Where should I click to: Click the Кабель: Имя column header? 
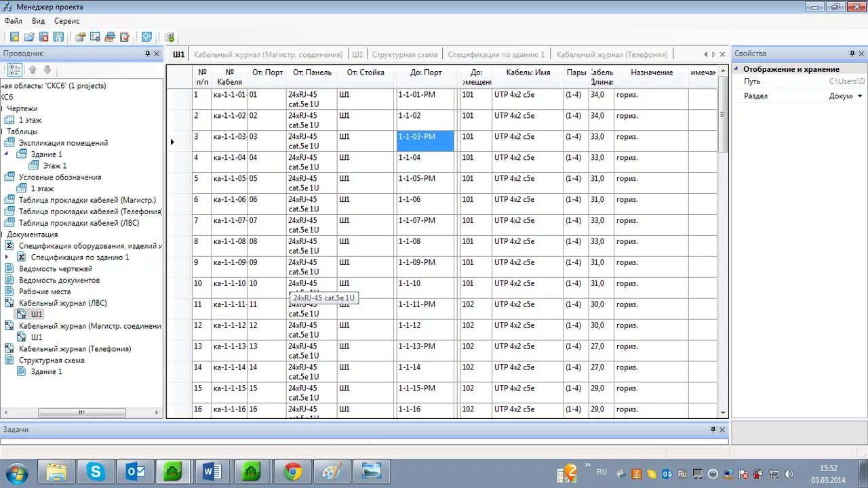528,77
